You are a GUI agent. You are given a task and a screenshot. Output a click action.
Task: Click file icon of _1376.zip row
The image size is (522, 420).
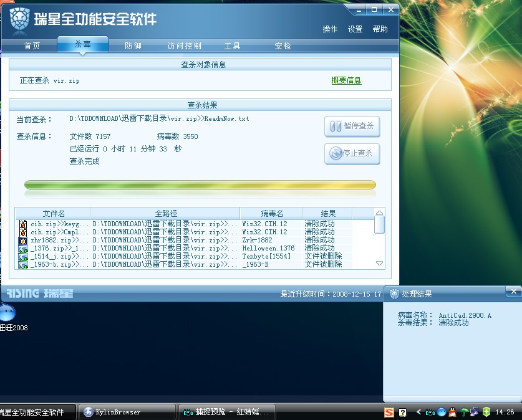click(x=23, y=249)
